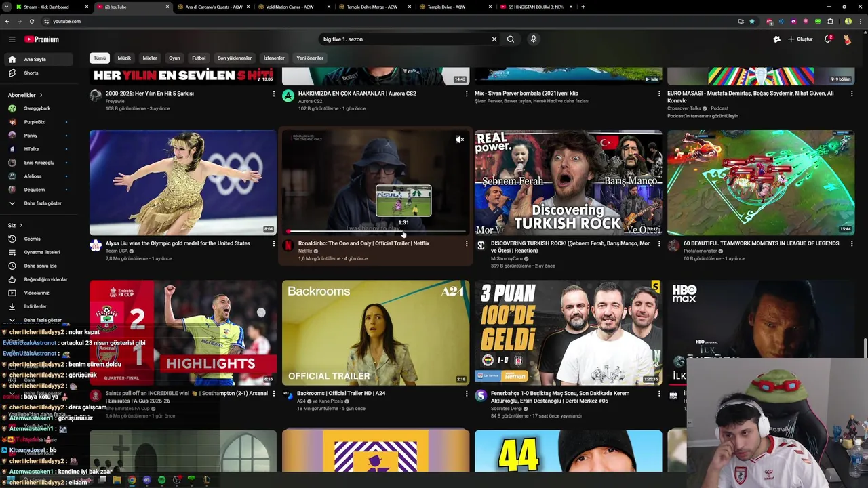Image resolution: width=868 pixels, height=488 pixels.
Task: Click the search field with big five text
Action: pyautogui.click(x=405, y=39)
